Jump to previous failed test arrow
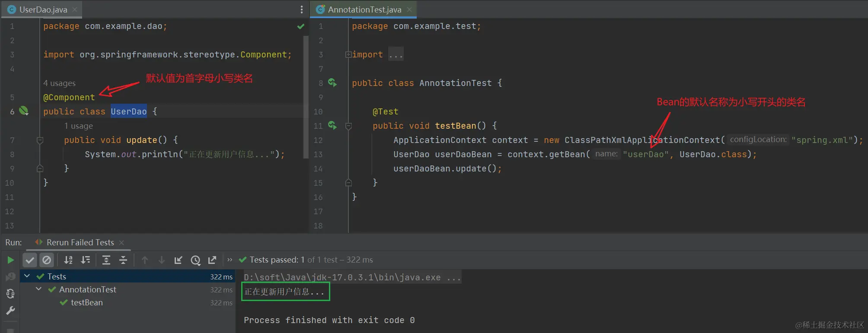The height and width of the screenshot is (333, 868). click(x=145, y=260)
